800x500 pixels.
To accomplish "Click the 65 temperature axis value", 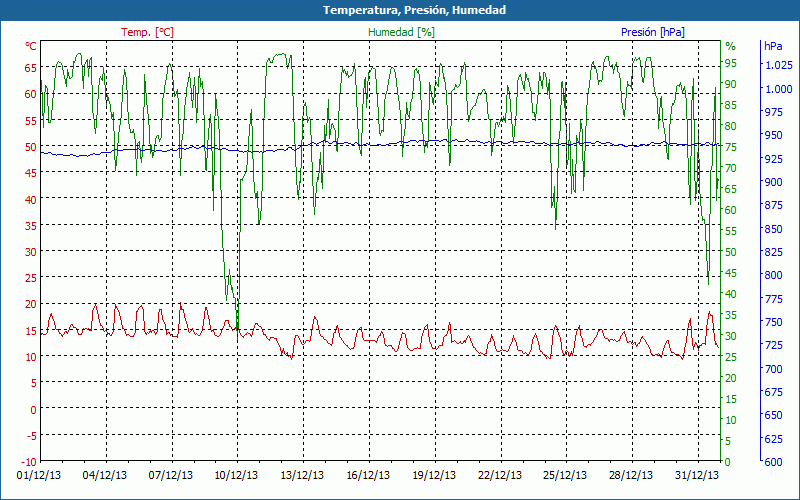I will pos(31,68).
